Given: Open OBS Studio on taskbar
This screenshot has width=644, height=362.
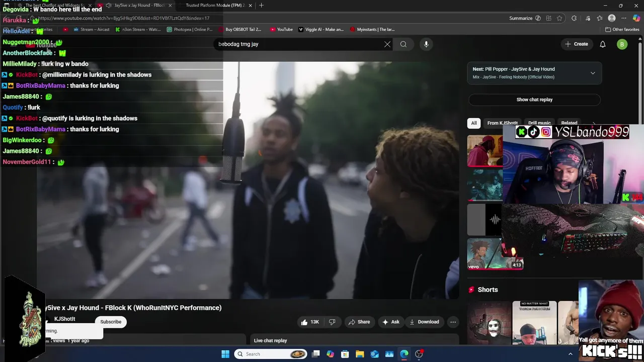Looking at the screenshot, I should 419,354.
